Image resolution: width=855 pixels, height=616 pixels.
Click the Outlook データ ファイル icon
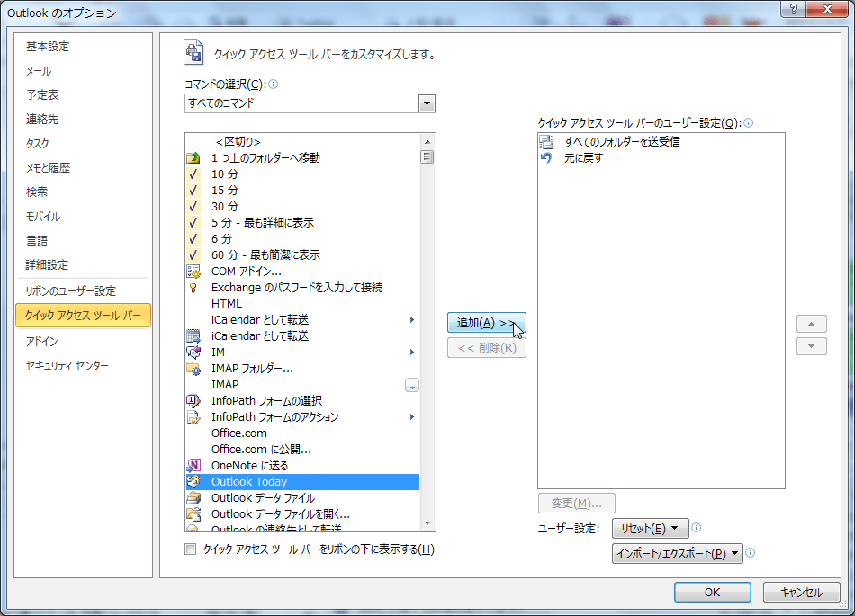(193, 498)
